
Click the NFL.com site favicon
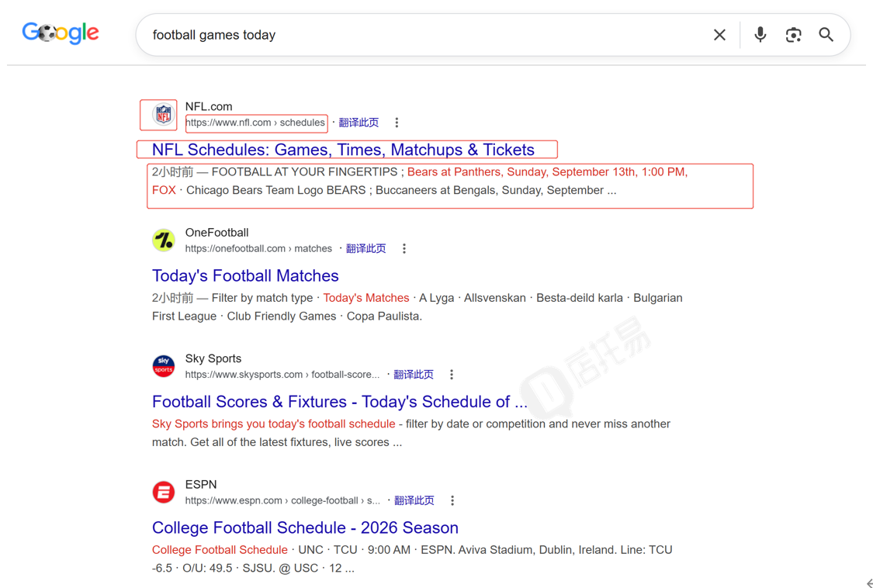coord(164,115)
